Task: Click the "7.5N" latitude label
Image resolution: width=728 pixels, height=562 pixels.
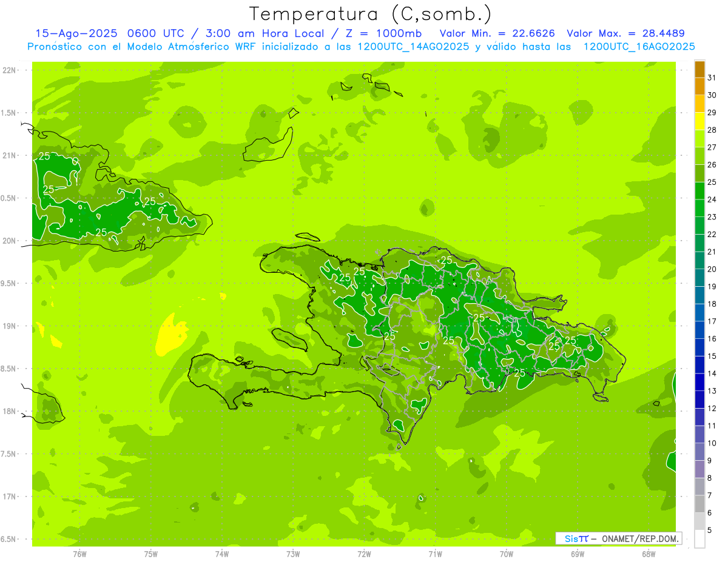Action: click(x=8, y=454)
